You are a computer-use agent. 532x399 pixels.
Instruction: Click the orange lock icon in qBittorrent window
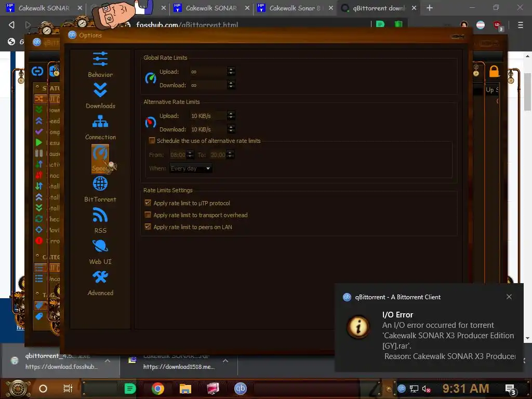pyautogui.click(x=494, y=72)
